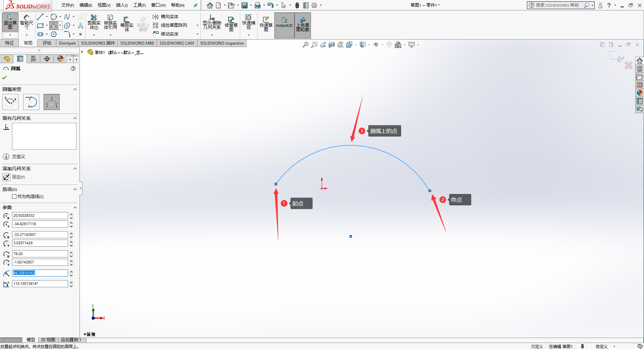644x349 pixels.
Task: Open the 工具(T) menu
Action: point(139,5)
